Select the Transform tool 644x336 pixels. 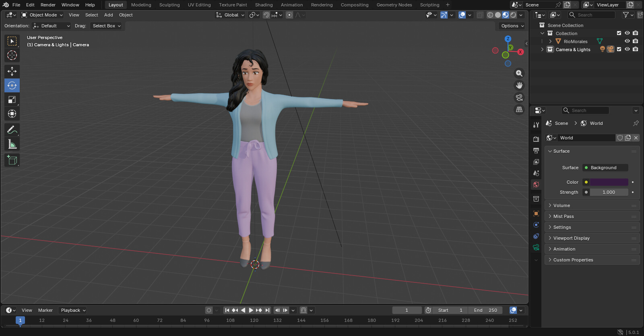[12, 114]
